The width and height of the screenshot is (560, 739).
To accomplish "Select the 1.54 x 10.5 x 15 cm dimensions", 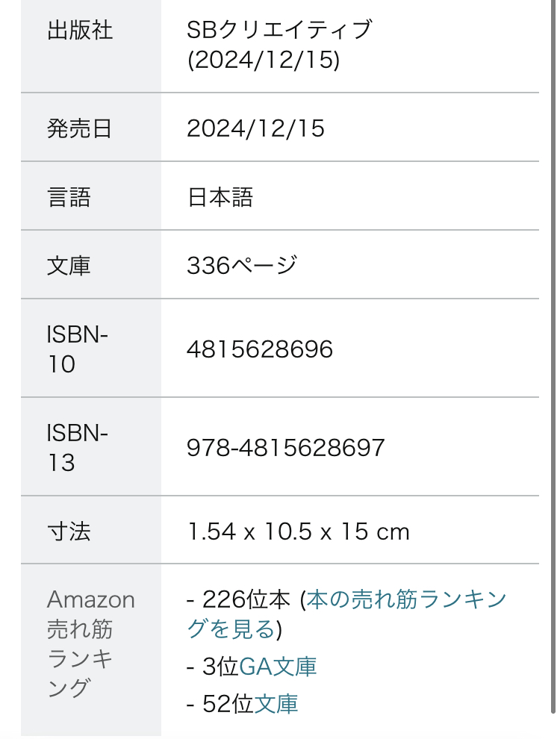I will (298, 531).
